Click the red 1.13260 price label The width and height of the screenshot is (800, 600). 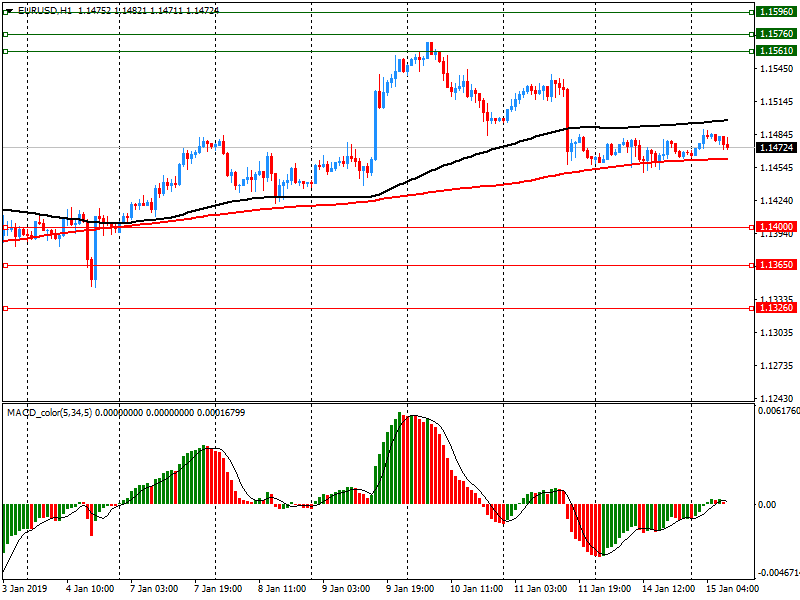(x=776, y=308)
